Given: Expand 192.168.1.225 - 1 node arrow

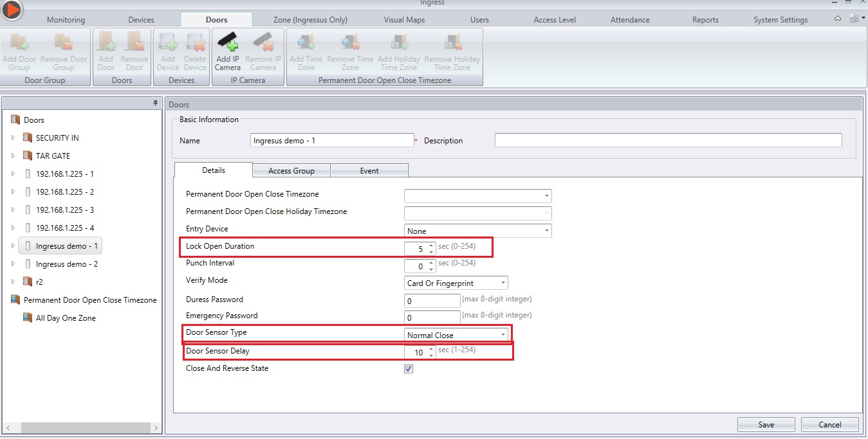Looking at the screenshot, I should pyautogui.click(x=13, y=174).
